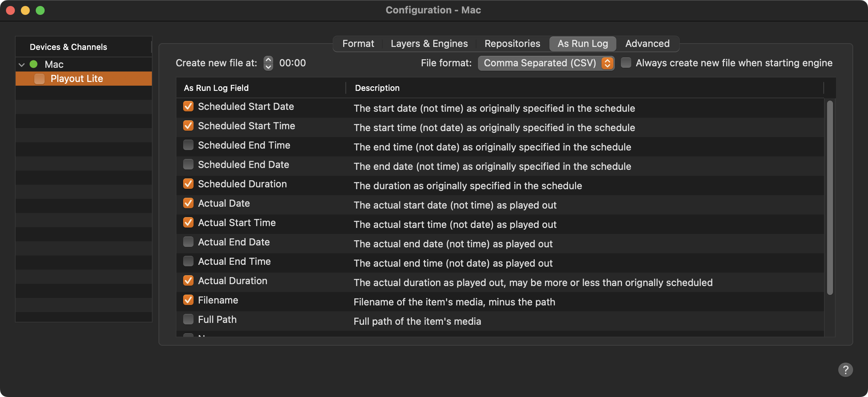The height and width of the screenshot is (397, 868).
Task: Check Actual End Date field
Action: (188, 242)
